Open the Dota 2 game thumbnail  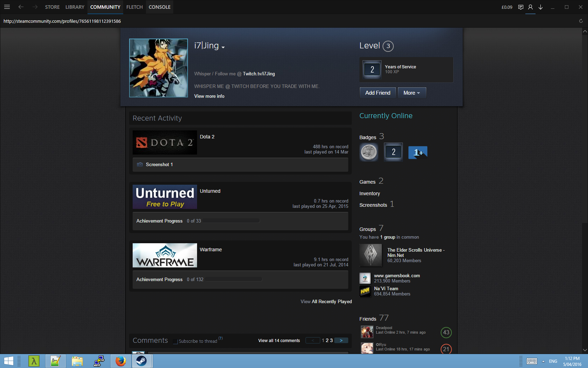tap(165, 143)
